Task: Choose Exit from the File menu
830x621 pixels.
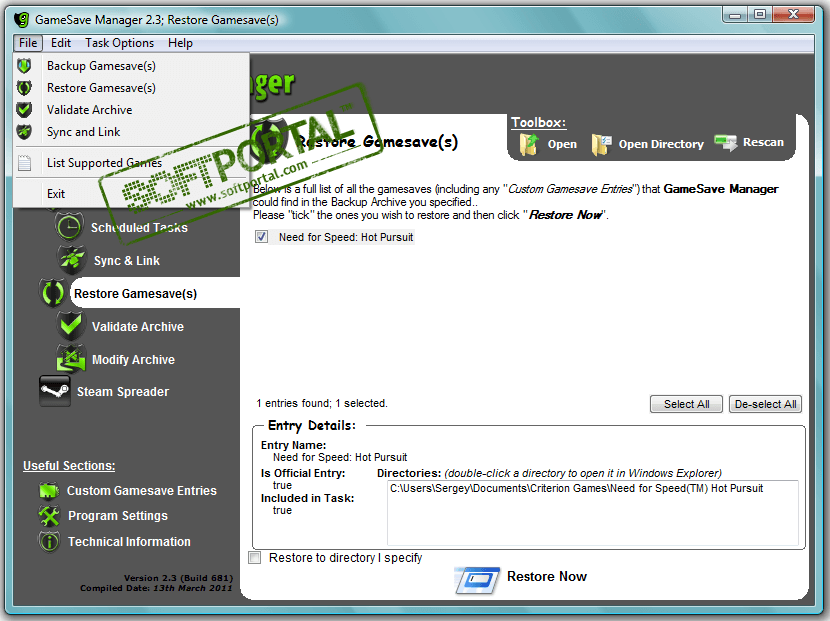Action: [x=131, y=194]
